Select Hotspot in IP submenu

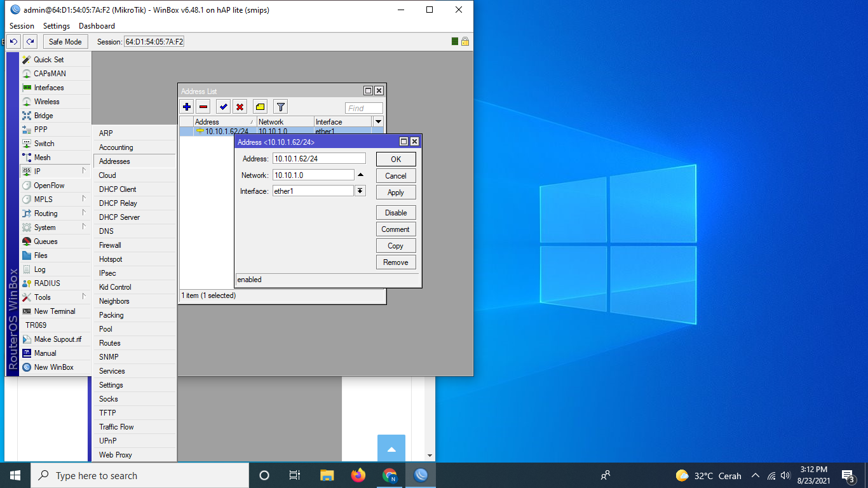[x=135, y=259]
